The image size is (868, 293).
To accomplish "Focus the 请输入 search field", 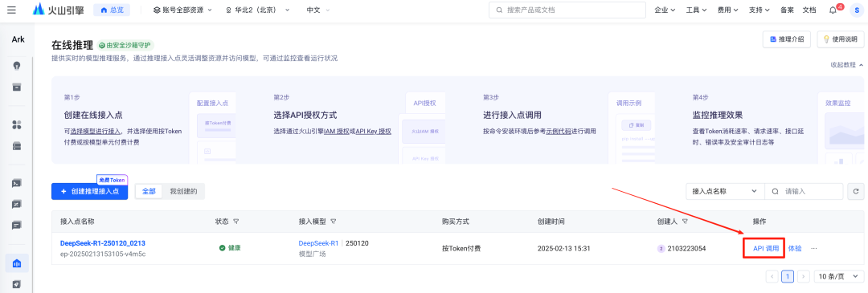I will point(804,191).
